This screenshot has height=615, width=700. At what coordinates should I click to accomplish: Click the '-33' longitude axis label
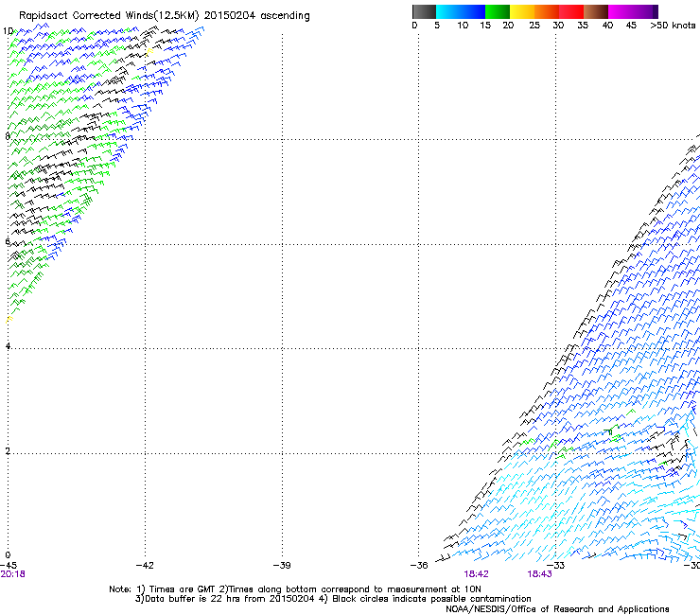click(x=556, y=566)
